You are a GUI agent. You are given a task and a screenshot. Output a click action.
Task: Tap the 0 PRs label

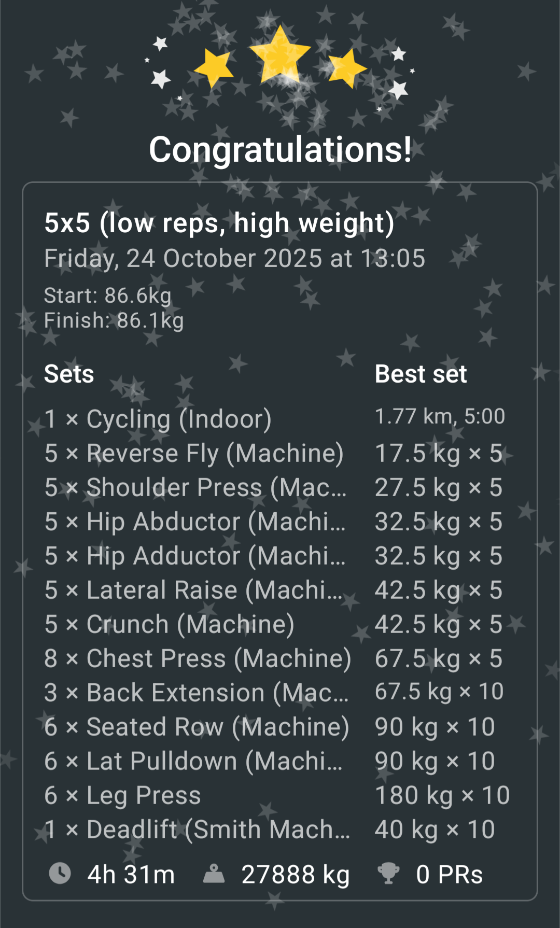pyautogui.click(x=449, y=875)
